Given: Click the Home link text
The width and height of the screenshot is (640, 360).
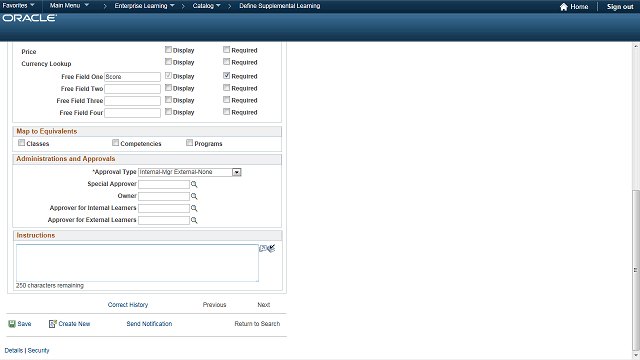Looking at the screenshot, I should pyautogui.click(x=579, y=7).
